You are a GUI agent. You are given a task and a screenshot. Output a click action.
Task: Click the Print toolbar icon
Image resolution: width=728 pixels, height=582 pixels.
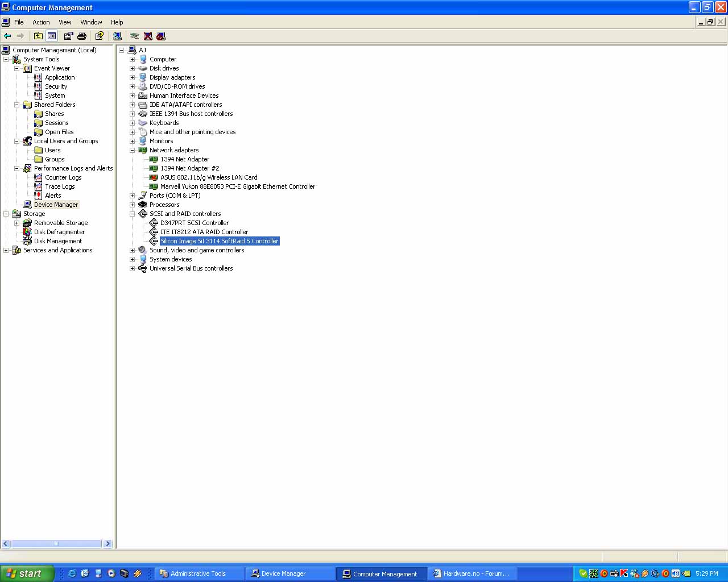pos(82,36)
